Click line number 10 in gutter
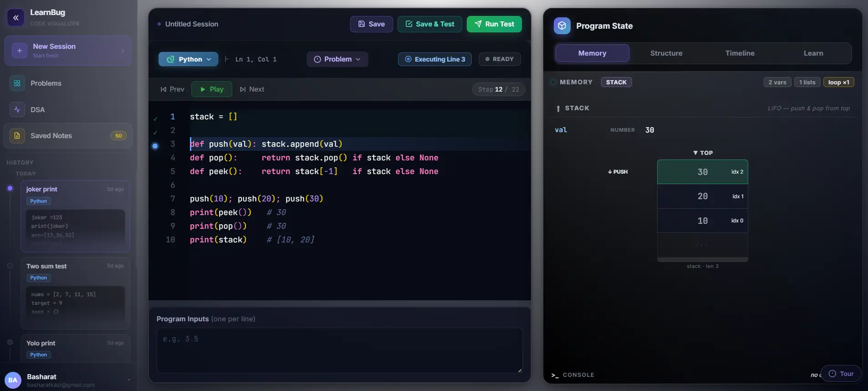This screenshot has height=391, width=868. (x=170, y=240)
